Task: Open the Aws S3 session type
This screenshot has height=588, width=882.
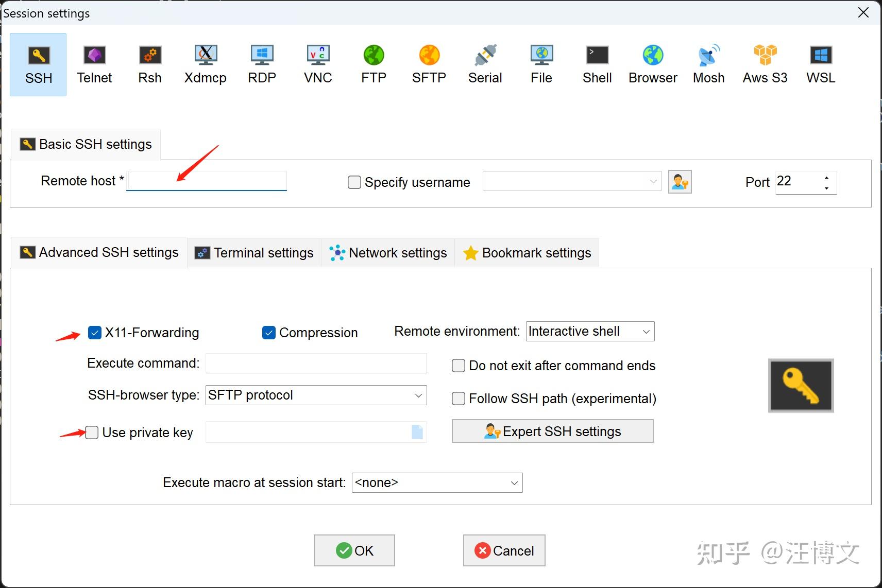Action: [x=765, y=64]
